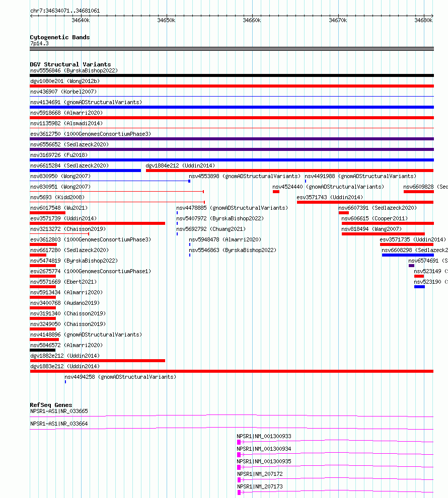The height and width of the screenshot is (498, 448).
Task: Open the nsv5918668 (Almarri2020) variant
Action: tap(66, 113)
